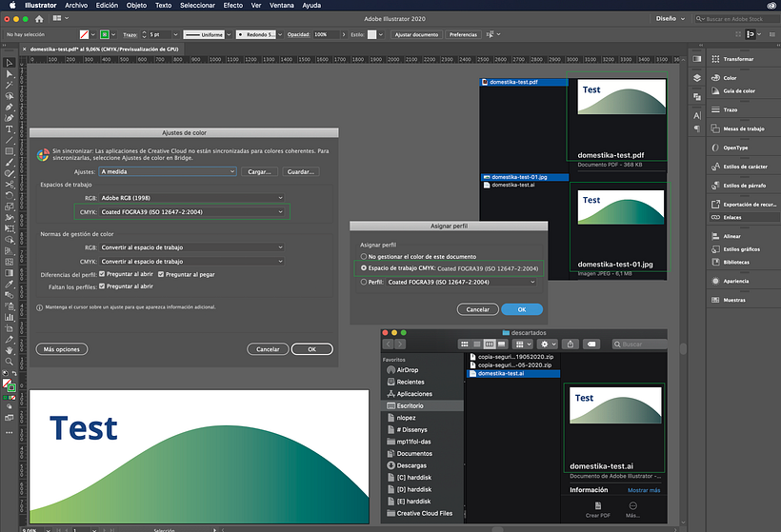The height and width of the screenshot is (532, 781).
Task: Confirm Asignar perfil with OK
Action: [522, 309]
